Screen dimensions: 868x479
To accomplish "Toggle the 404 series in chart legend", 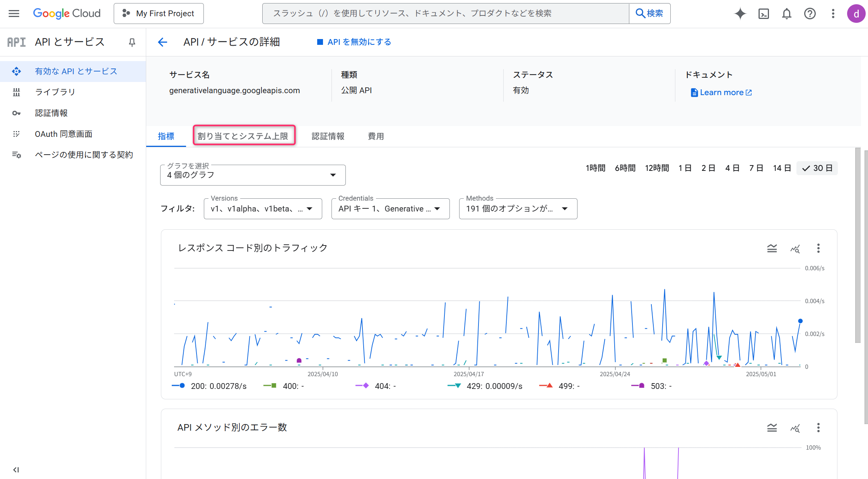I will [376, 386].
